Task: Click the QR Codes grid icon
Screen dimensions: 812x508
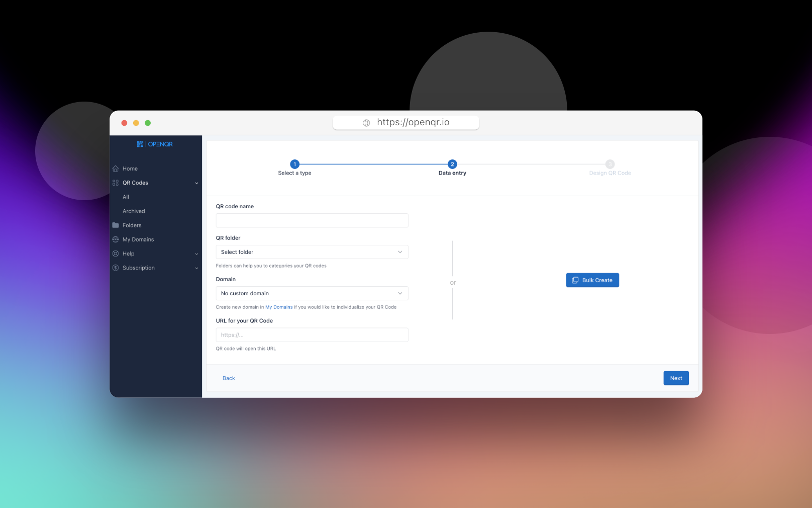Action: [x=116, y=183]
